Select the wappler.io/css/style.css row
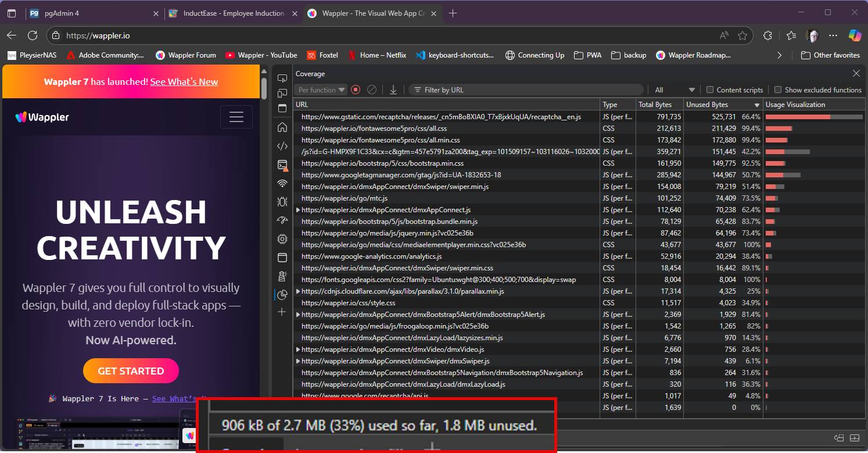 [580, 303]
